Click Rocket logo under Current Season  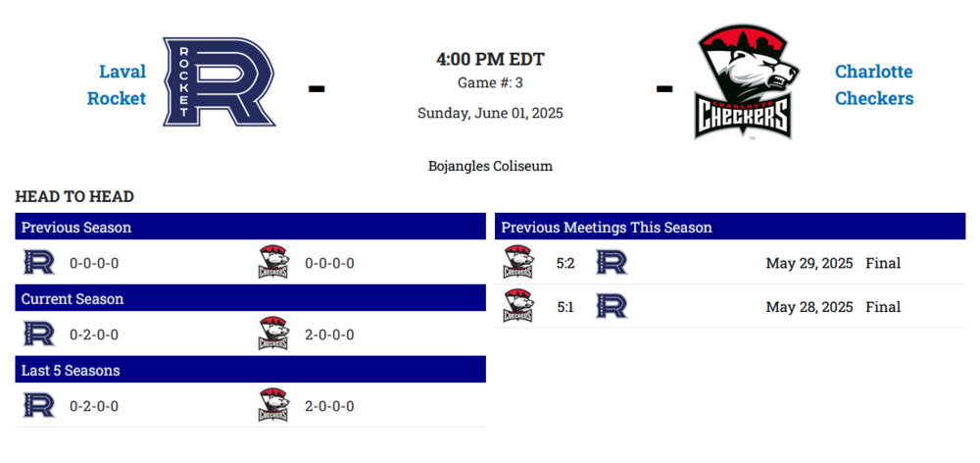point(39,334)
